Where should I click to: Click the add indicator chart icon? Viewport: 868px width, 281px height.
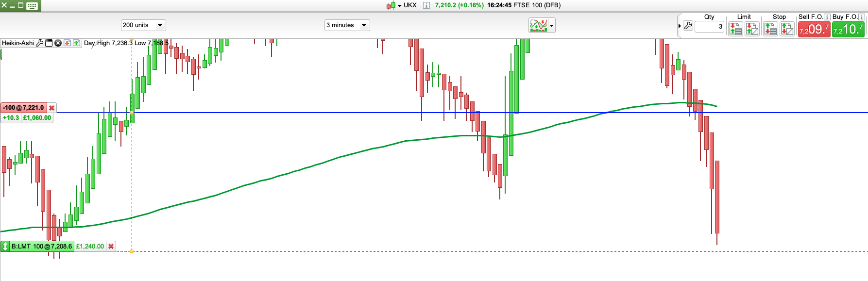click(538, 25)
